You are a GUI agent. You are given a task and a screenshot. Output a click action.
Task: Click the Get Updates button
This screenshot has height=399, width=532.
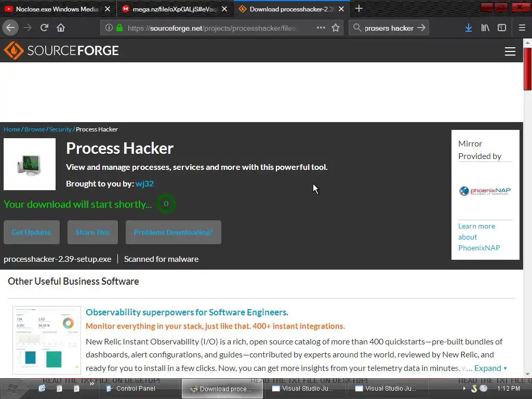(x=32, y=232)
